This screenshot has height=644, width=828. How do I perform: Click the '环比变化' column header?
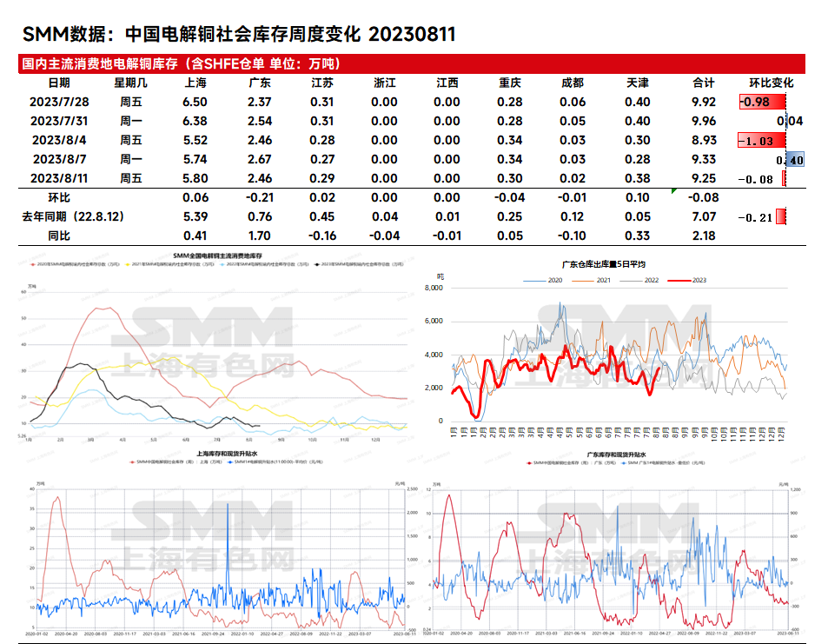[x=772, y=83]
